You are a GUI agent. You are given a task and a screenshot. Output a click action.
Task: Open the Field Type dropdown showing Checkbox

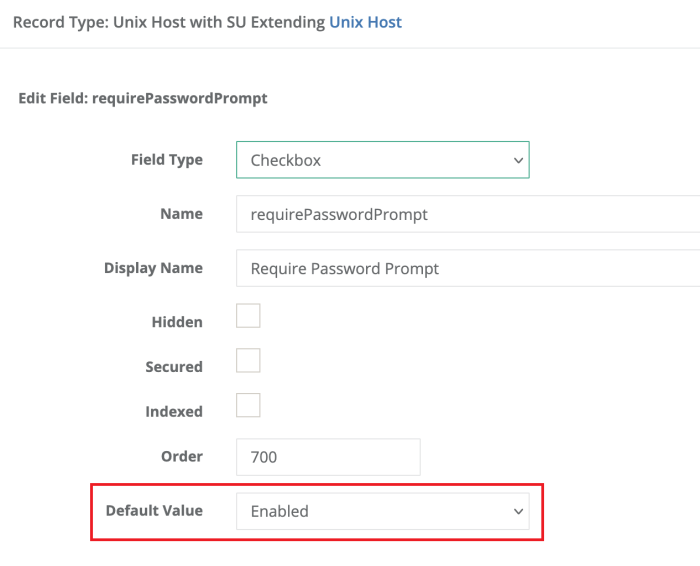(382, 160)
